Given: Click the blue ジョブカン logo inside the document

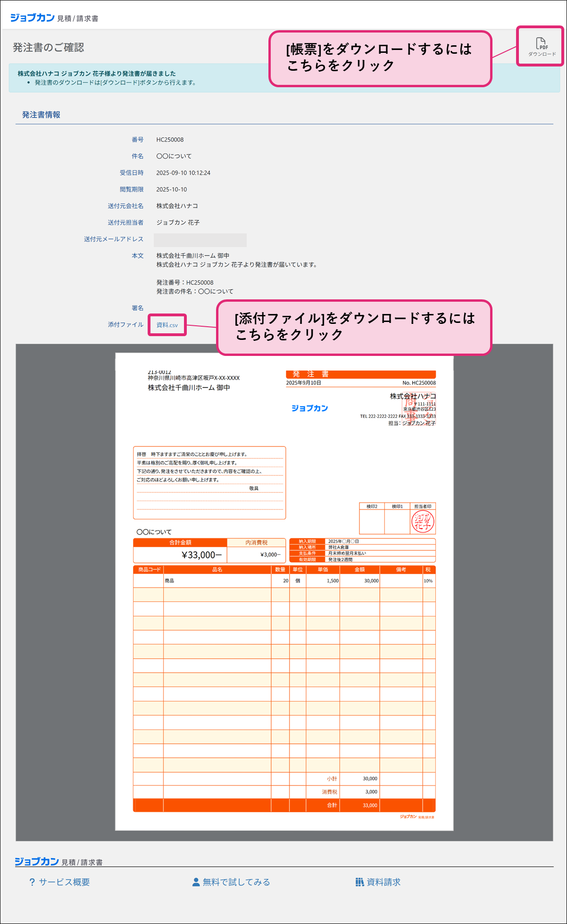Looking at the screenshot, I should click(309, 408).
